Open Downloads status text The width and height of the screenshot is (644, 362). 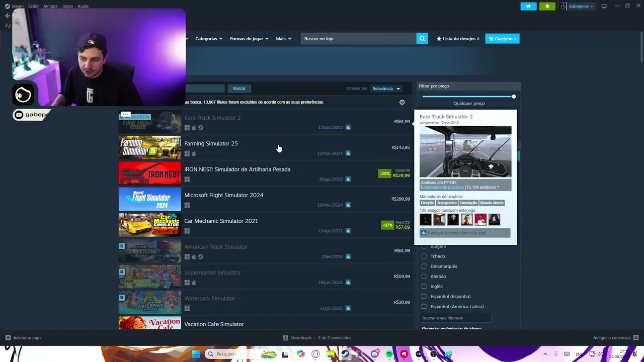pyautogui.click(x=321, y=338)
